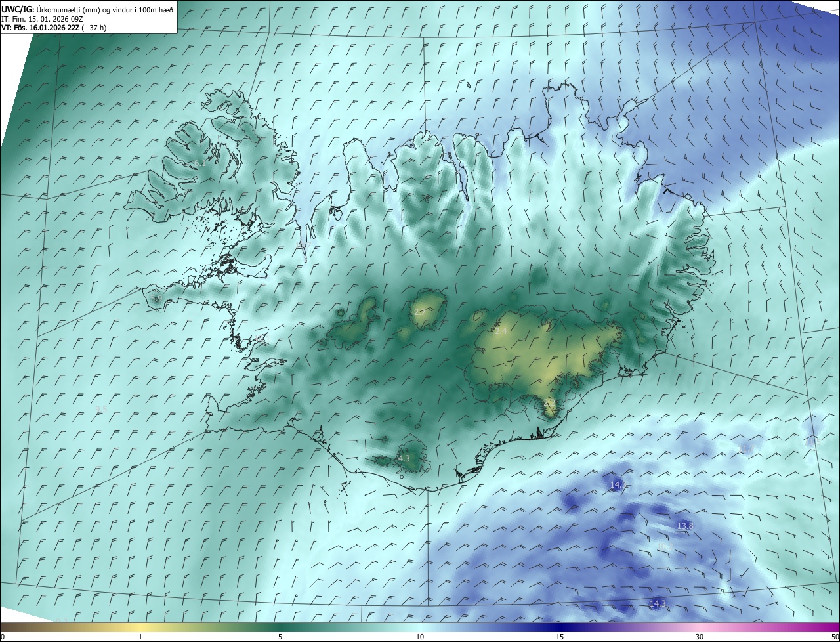The image size is (840, 642).
Task: Click the 10 label on the color scale
Action: [420, 637]
